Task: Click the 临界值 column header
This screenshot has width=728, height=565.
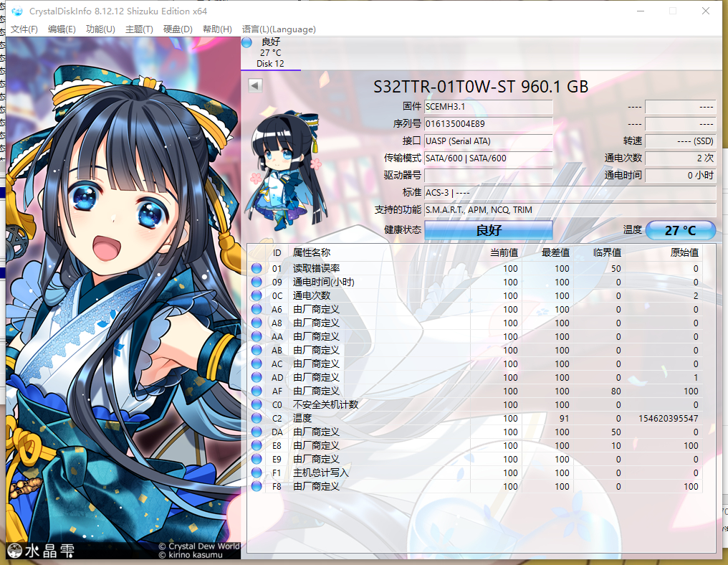Action: (608, 252)
